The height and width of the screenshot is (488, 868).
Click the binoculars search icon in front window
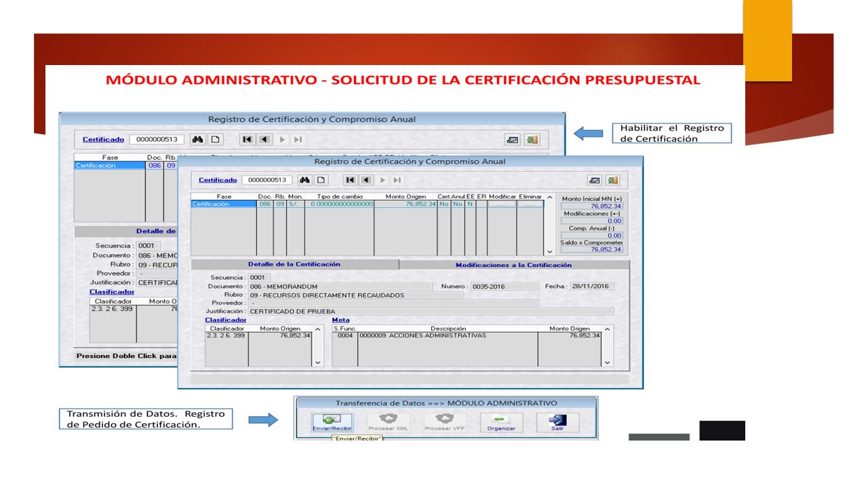pyautogui.click(x=305, y=180)
